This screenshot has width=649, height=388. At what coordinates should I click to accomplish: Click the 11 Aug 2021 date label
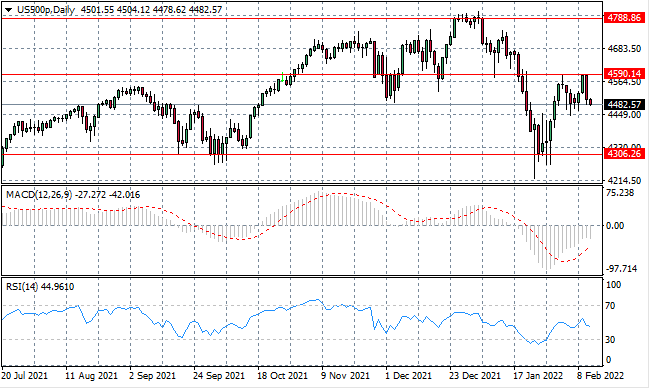(91, 376)
